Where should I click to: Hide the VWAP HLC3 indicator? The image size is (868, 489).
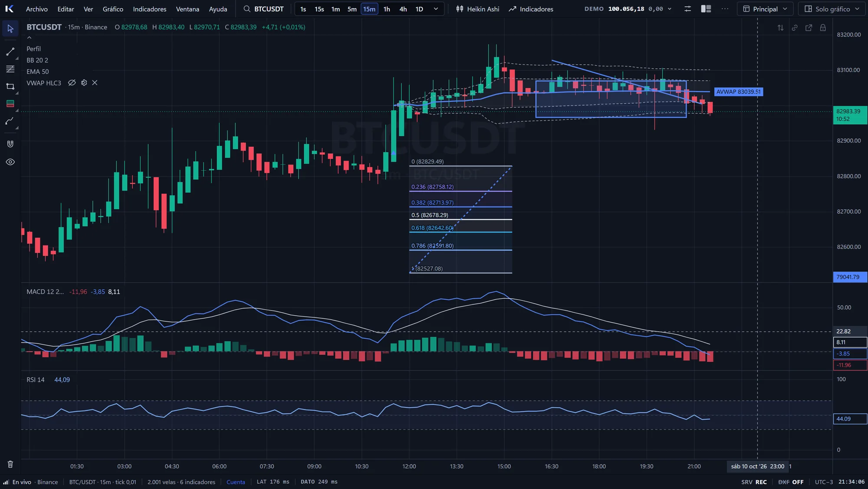(x=72, y=83)
